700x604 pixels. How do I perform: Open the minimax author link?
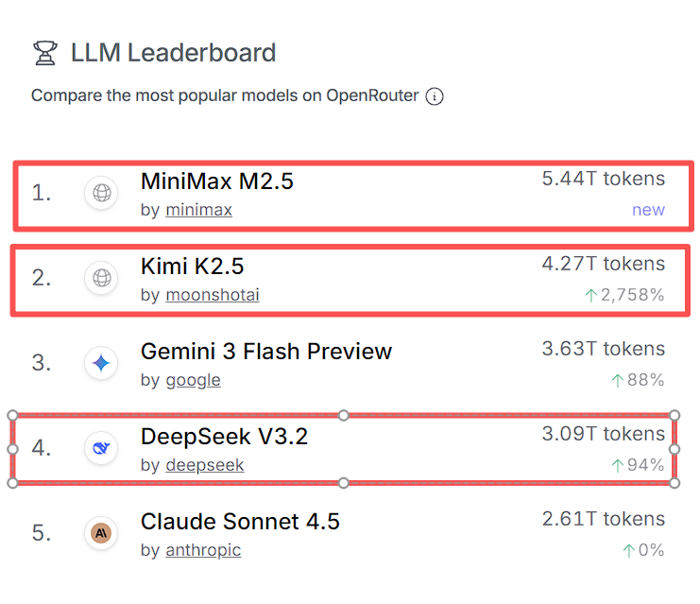coord(198,210)
